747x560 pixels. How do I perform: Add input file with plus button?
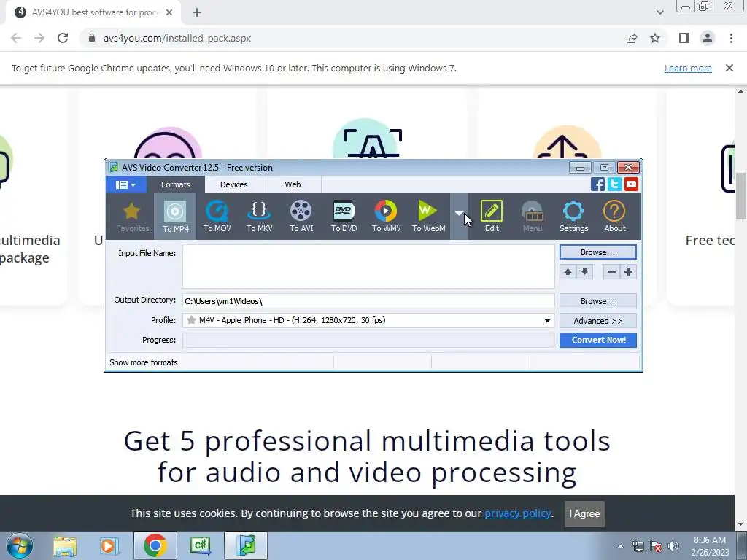pos(628,272)
